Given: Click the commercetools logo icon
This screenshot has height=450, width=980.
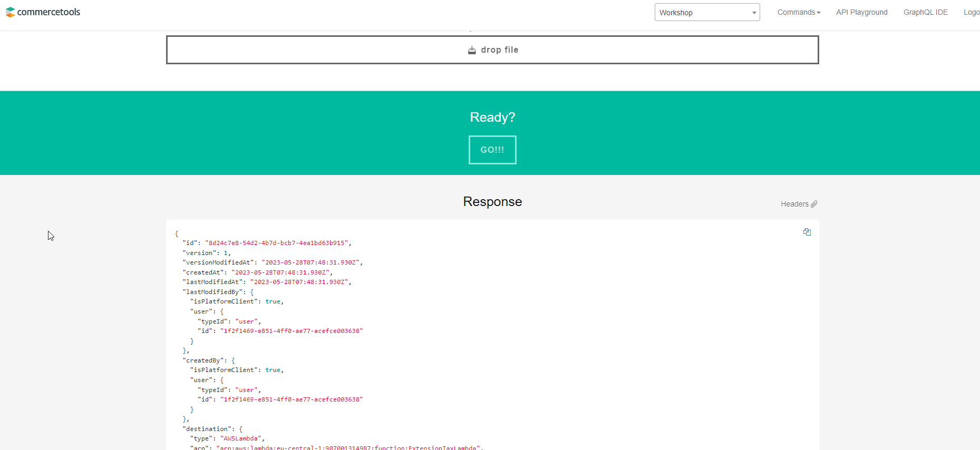Looking at the screenshot, I should coord(10,12).
